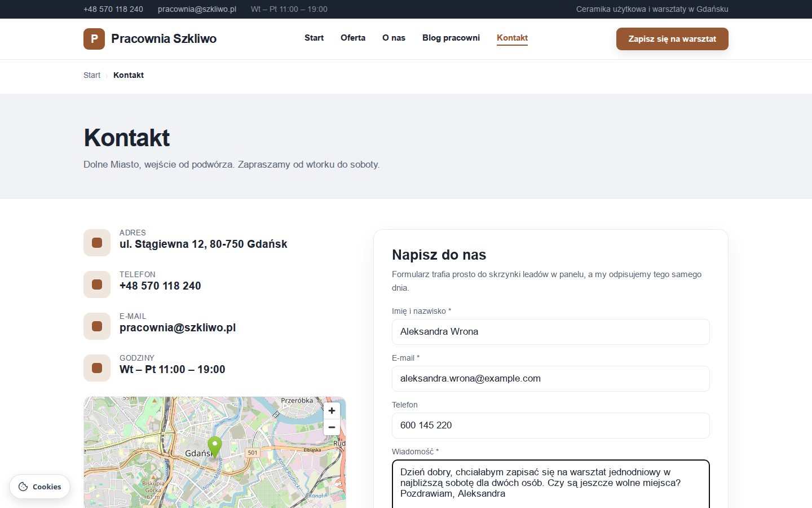812x508 pixels.
Task: Click the telephone icon beside +48 570 118 240
Action: (x=97, y=284)
